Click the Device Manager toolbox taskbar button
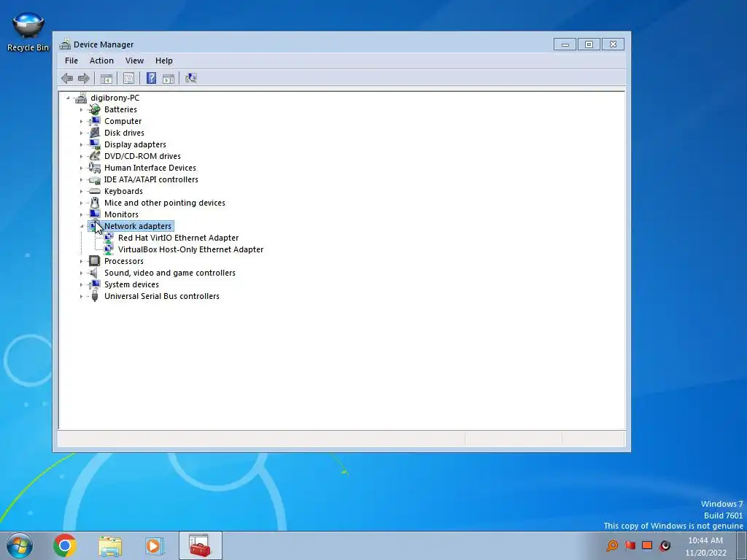The height and width of the screenshot is (560, 747). pos(200,545)
